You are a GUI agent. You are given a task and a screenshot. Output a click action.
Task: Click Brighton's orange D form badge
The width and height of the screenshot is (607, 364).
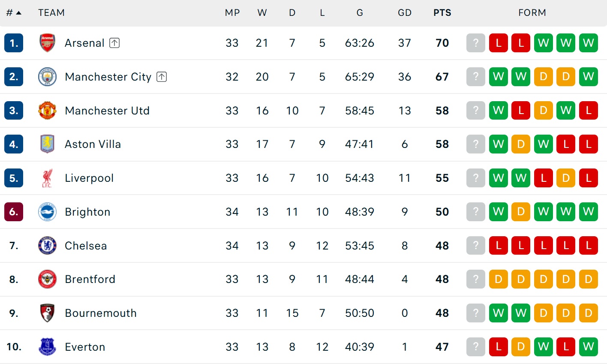pos(521,212)
